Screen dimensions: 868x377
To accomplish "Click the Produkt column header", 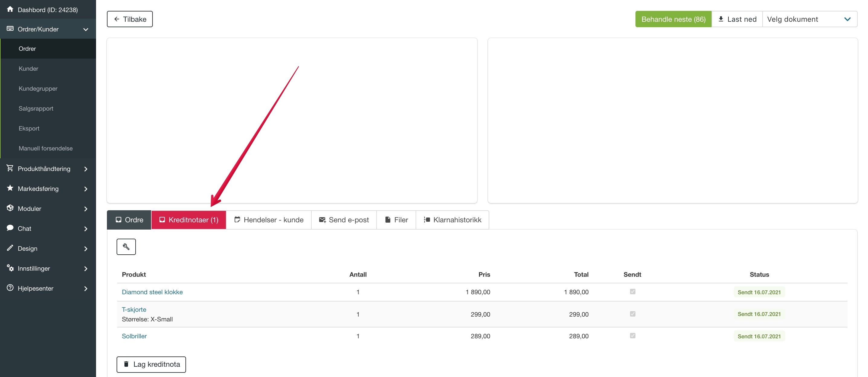I will [x=134, y=274].
